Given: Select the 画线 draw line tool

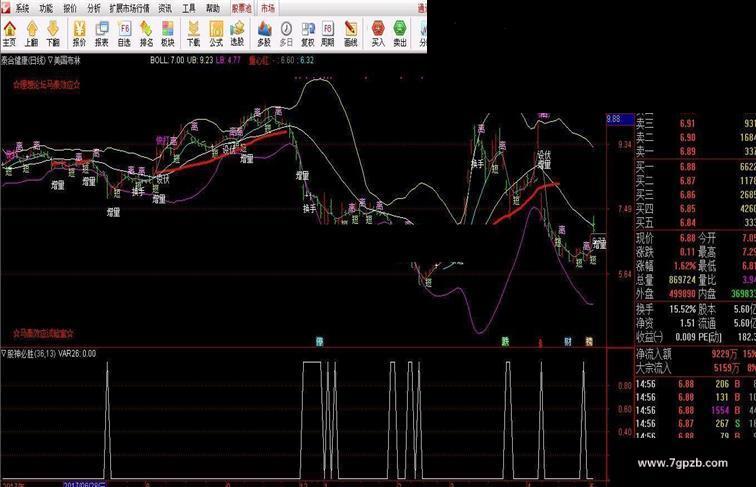Looking at the screenshot, I should [351, 33].
